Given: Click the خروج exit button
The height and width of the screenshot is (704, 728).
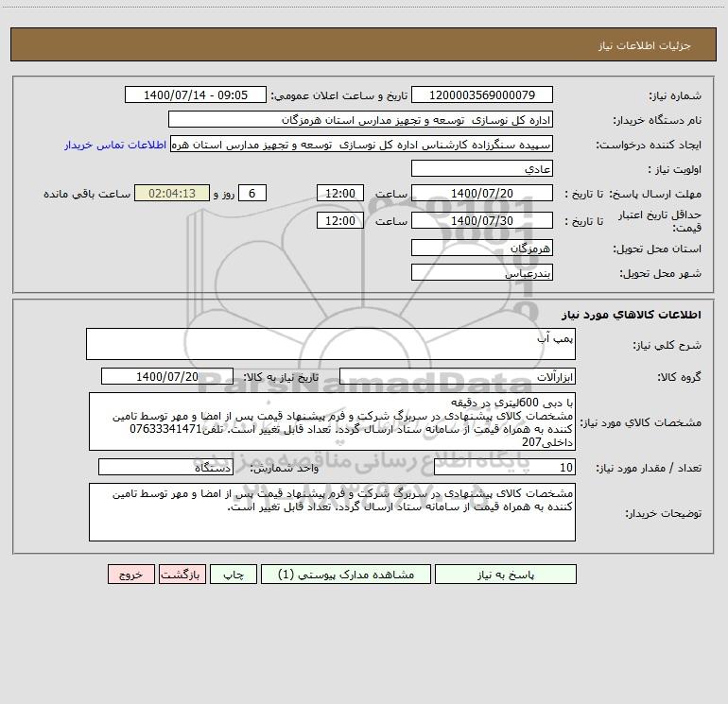Looking at the screenshot, I should pos(130,574).
